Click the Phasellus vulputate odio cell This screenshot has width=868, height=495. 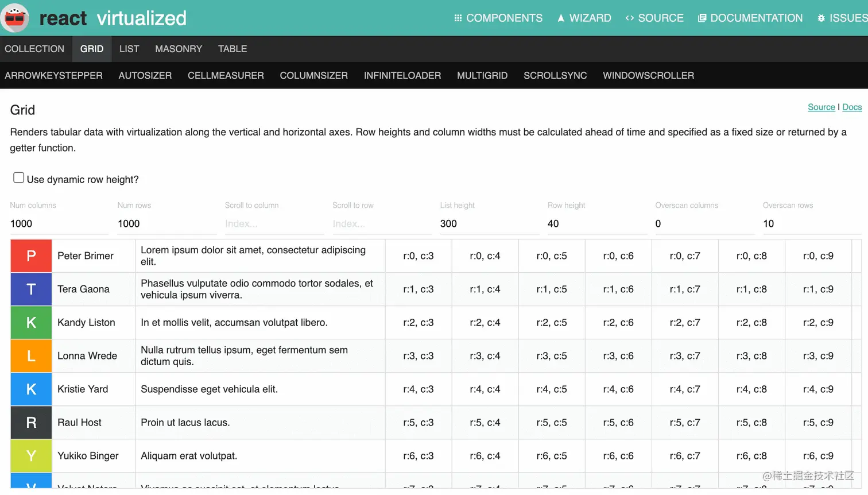pyautogui.click(x=260, y=289)
